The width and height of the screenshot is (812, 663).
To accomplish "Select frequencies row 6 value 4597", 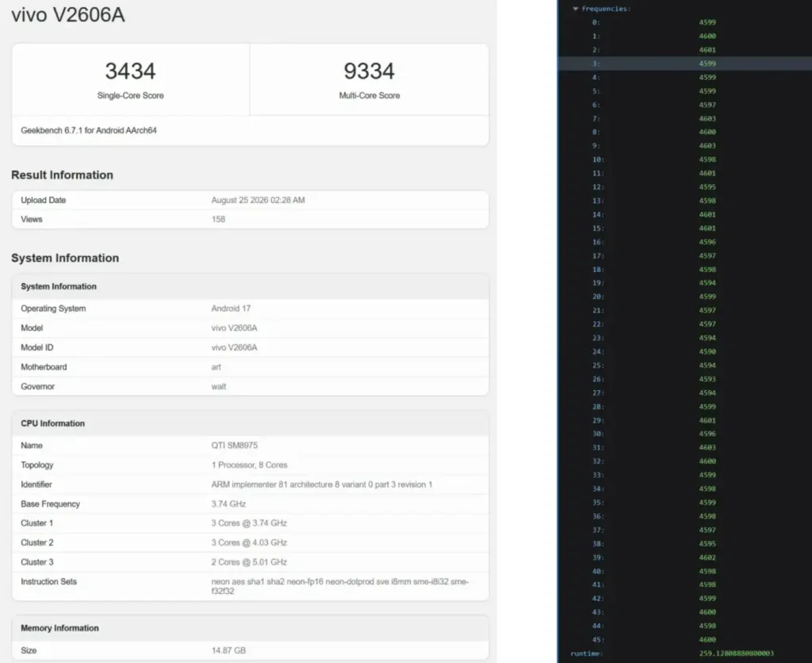I will click(x=707, y=105).
